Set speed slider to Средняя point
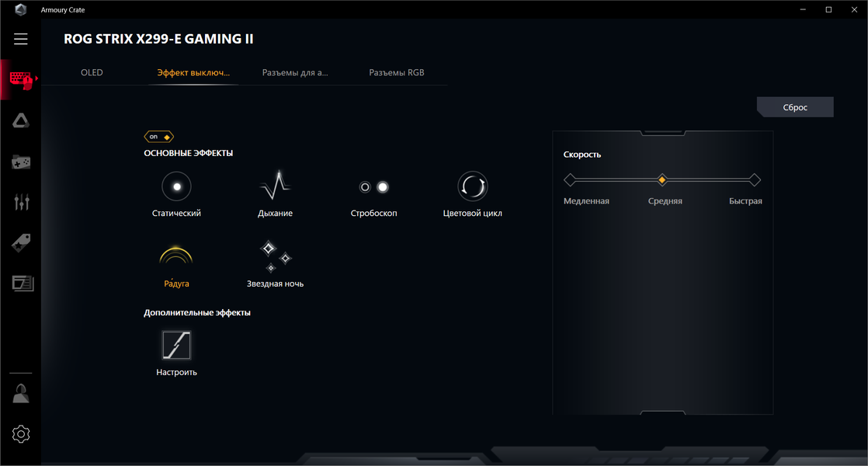868x466 pixels. coord(662,180)
